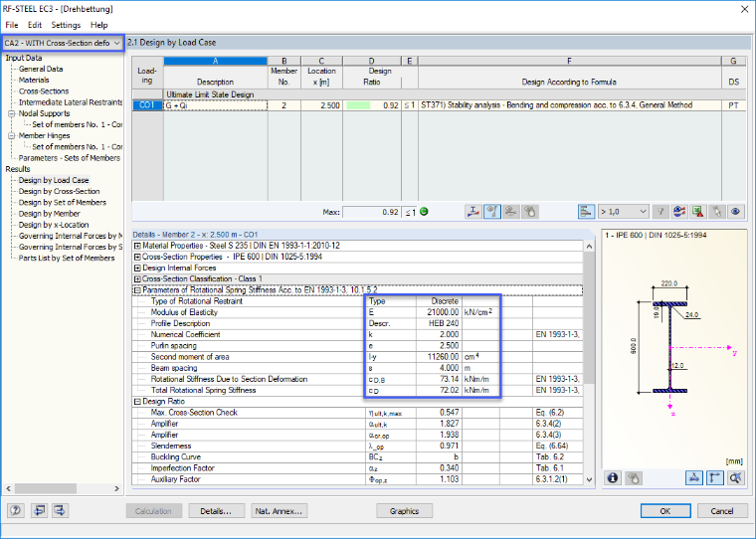Expand Cross-Section Classification - Class 1 row
Image resolution: width=756 pixels, height=539 pixels.
137,279
